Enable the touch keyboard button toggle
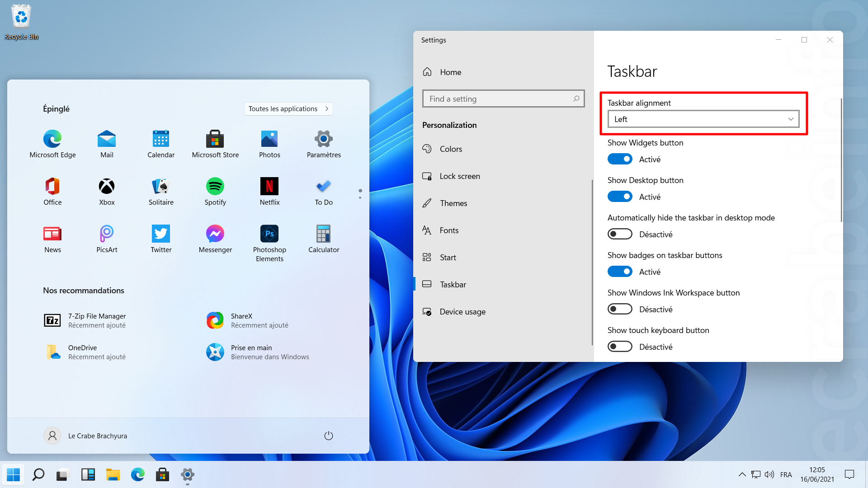This screenshot has width=868, height=488. coord(620,347)
